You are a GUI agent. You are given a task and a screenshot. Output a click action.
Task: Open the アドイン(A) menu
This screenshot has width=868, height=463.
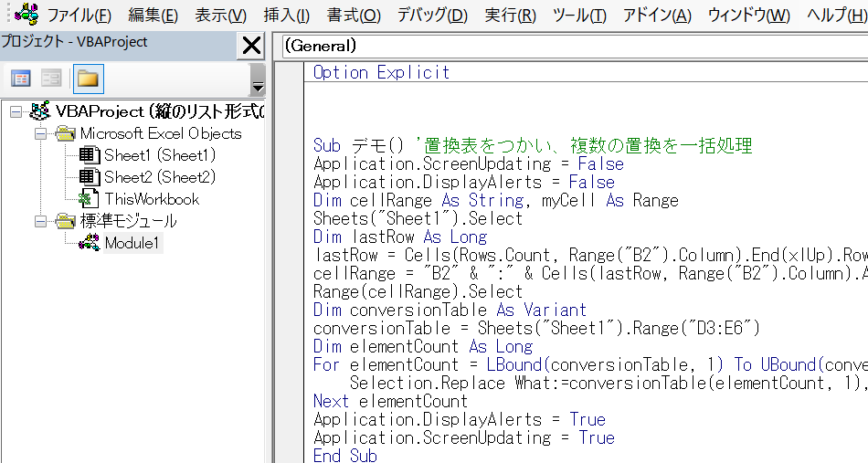click(657, 15)
